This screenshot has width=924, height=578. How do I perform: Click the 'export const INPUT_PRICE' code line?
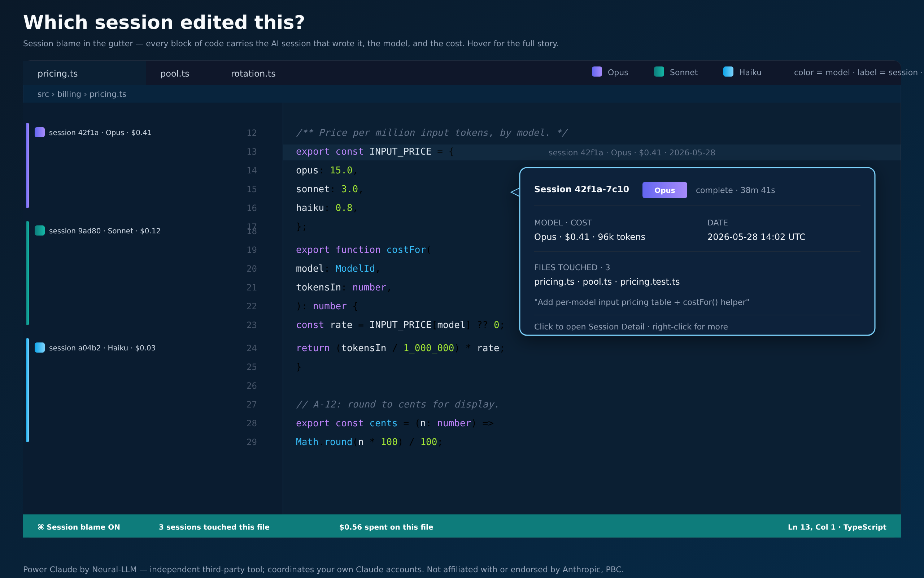click(x=375, y=152)
